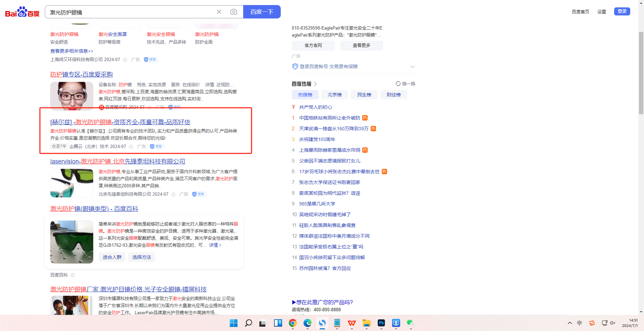Click the 保障 badge under 赫尔兹 result

click(157, 146)
